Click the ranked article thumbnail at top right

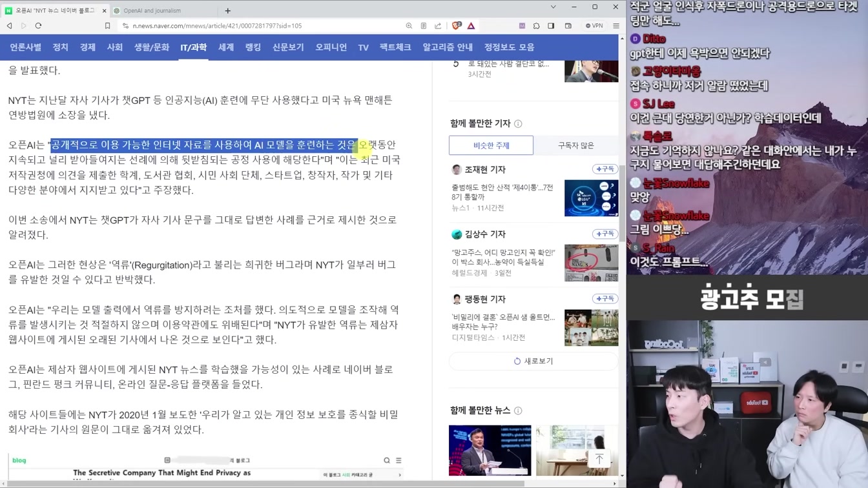[x=591, y=71]
